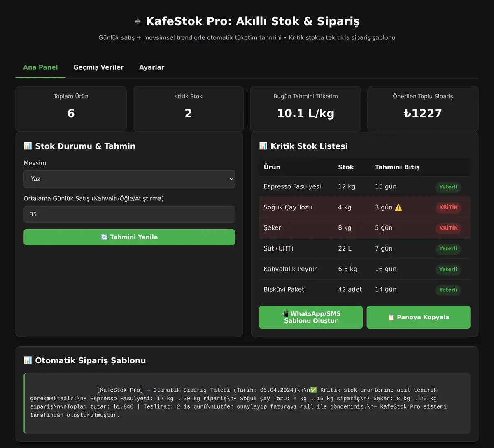Click the Tahmini Yenile button
Screen dimensions: 494x448
pos(129,237)
